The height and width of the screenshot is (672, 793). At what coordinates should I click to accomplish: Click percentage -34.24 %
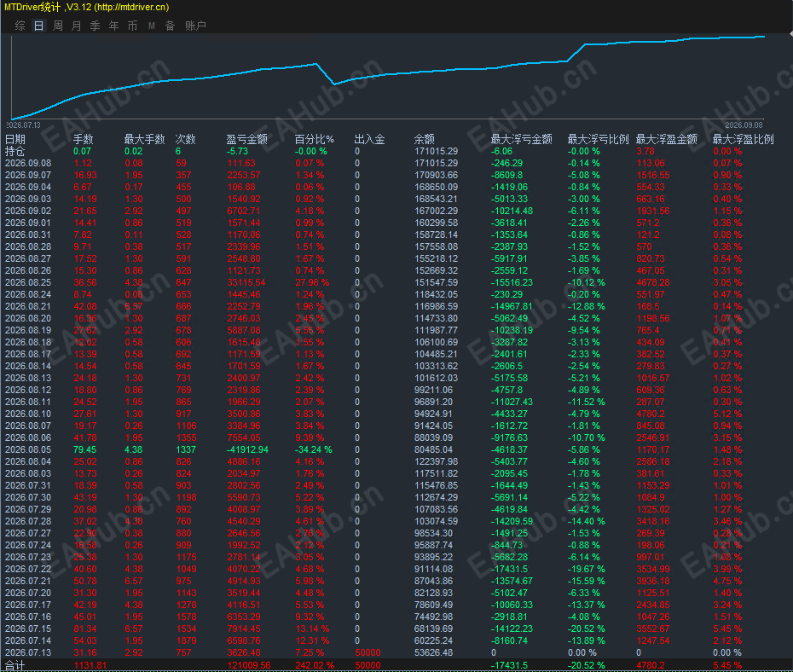coord(314,449)
